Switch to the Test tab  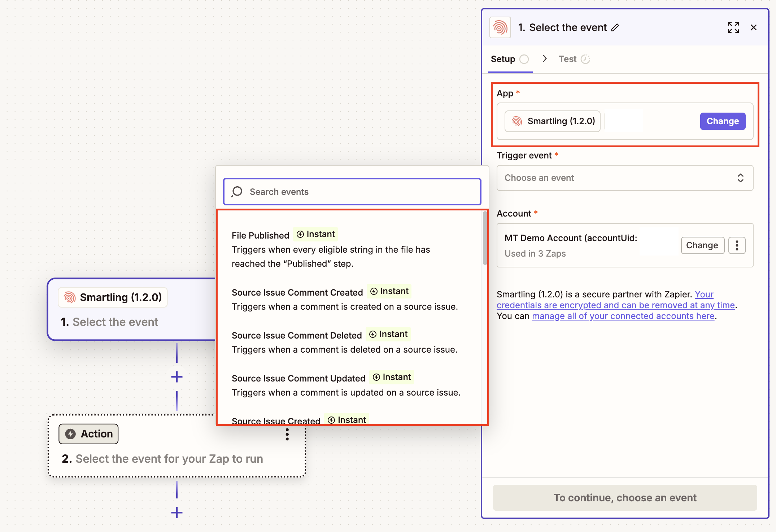pos(568,59)
